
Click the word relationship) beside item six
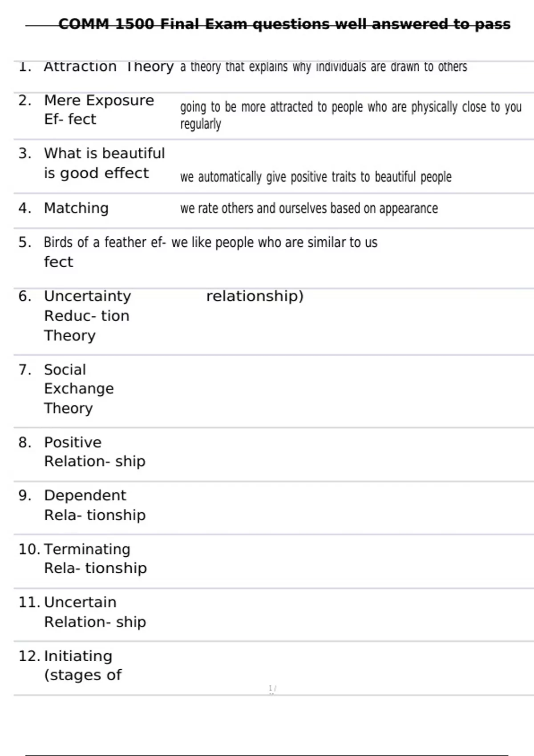click(255, 296)
